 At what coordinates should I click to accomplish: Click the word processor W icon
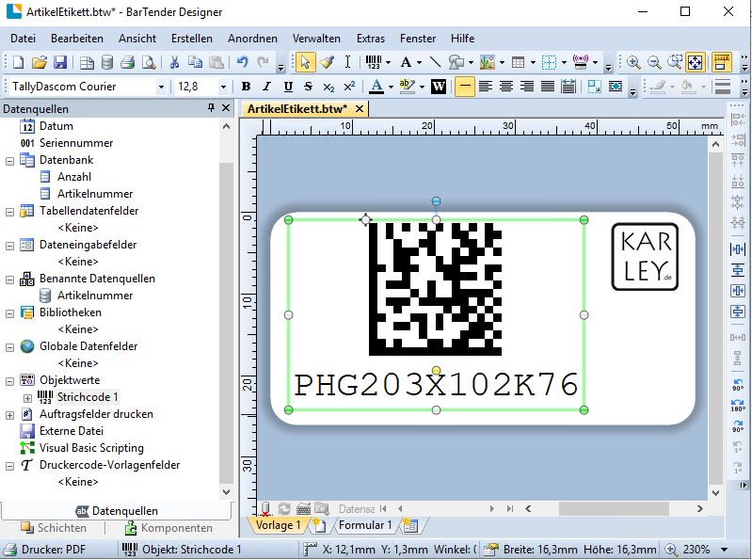439,87
